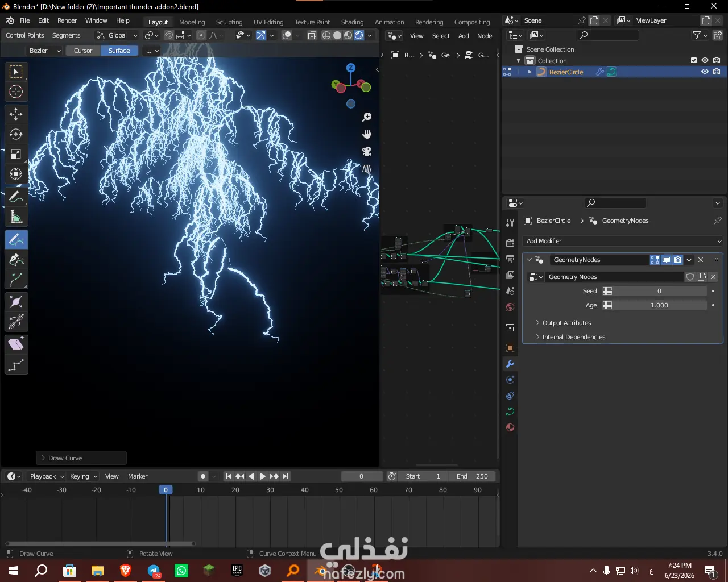Open the Marker menu in timeline
The image size is (728, 582).
(138, 476)
